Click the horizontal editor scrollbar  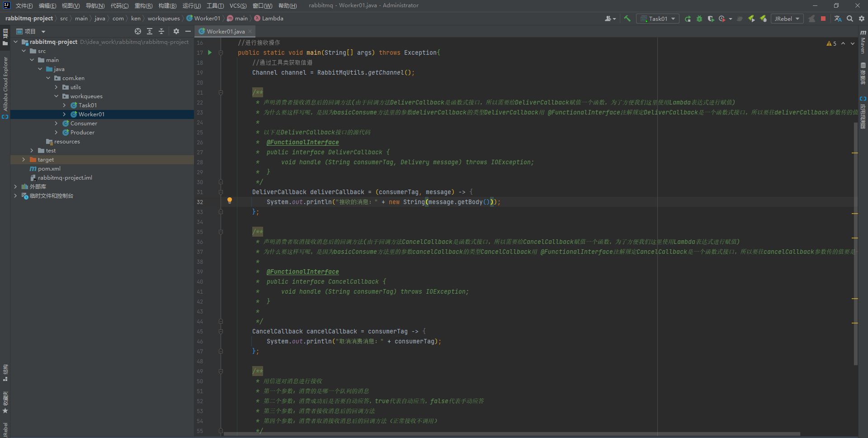point(511,434)
